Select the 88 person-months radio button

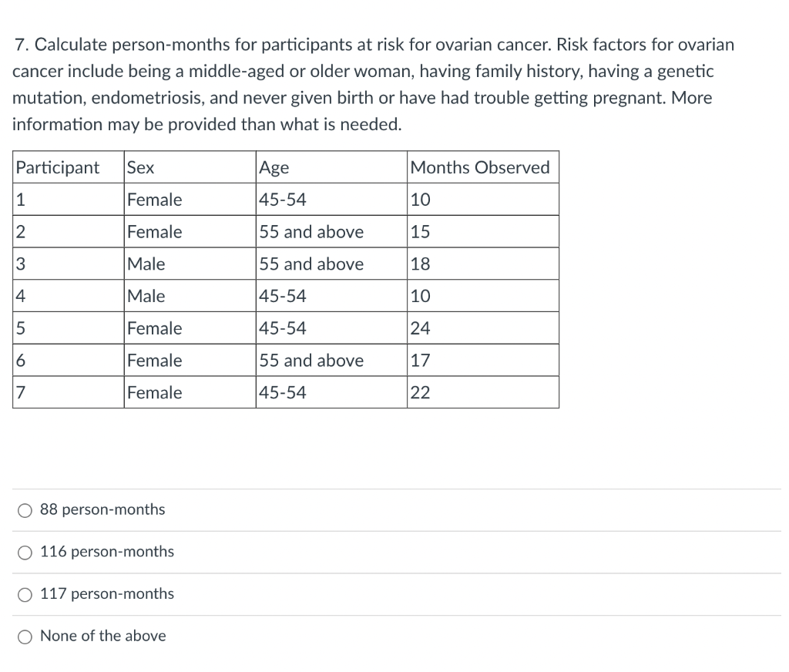(x=25, y=509)
